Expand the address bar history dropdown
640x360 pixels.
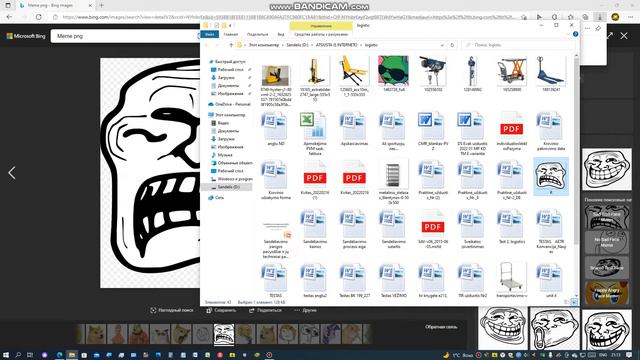[x=442, y=45]
